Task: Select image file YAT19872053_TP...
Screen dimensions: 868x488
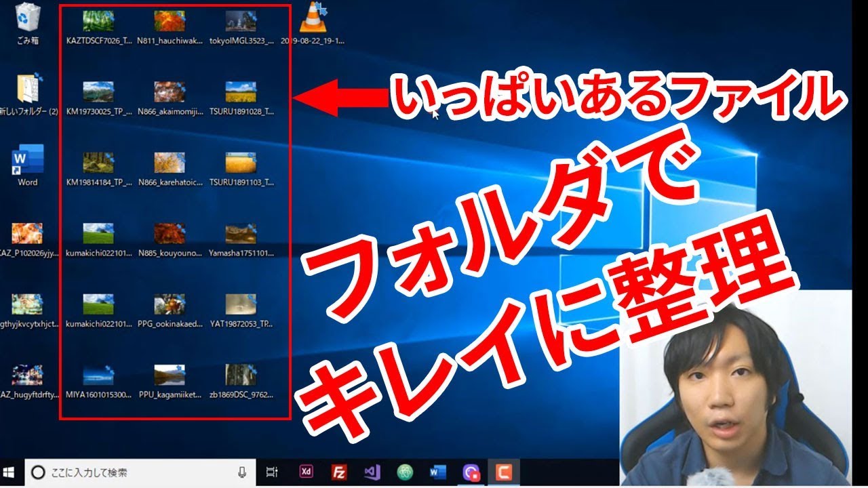Action: tap(241, 311)
